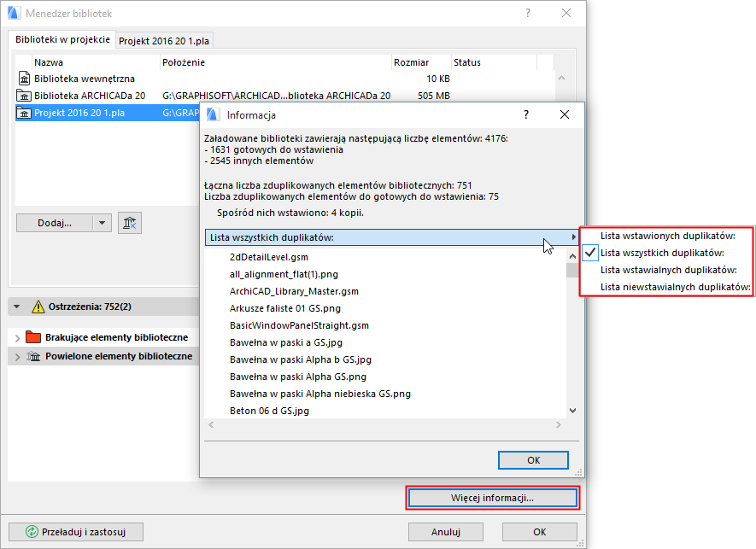
Task: Click the help question mark in Menedżer bibliotek
Action: tap(528, 13)
